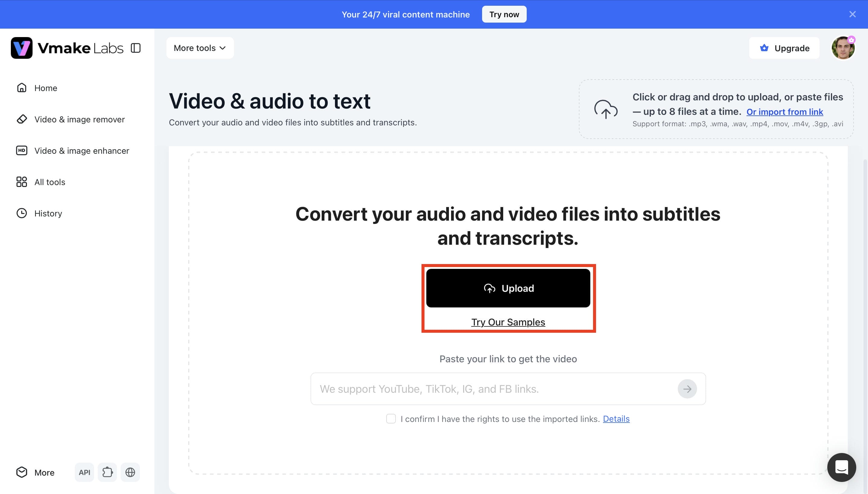Open the More menu at sidebar bottom
Image resolution: width=868 pixels, height=494 pixels.
click(x=35, y=472)
